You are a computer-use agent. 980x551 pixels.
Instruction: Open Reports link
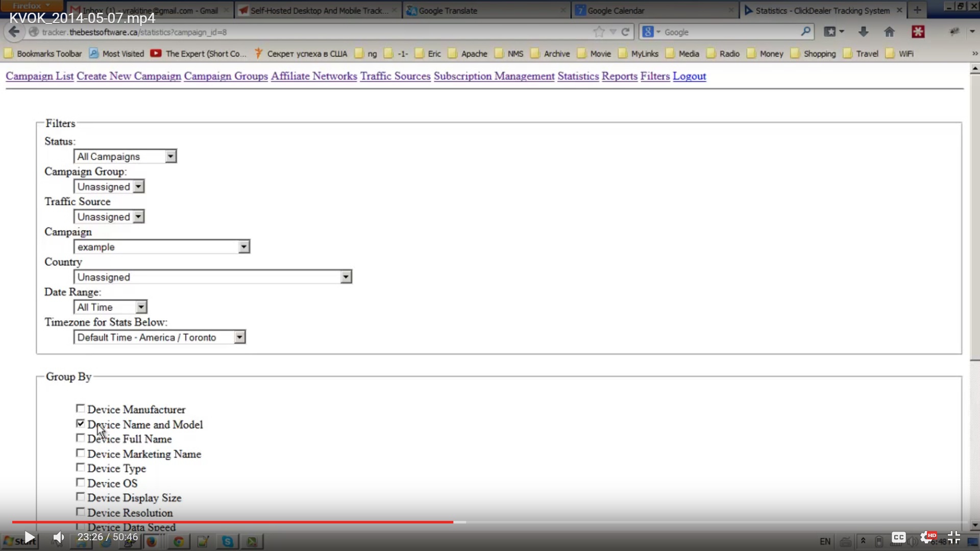pyautogui.click(x=620, y=76)
